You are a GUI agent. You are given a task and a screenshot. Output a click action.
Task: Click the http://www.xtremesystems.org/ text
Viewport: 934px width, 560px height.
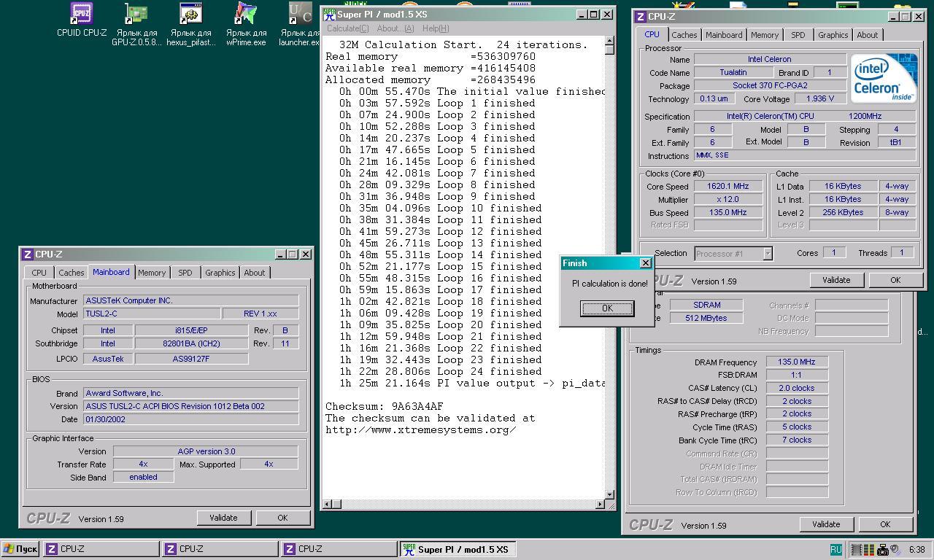coord(421,430)
